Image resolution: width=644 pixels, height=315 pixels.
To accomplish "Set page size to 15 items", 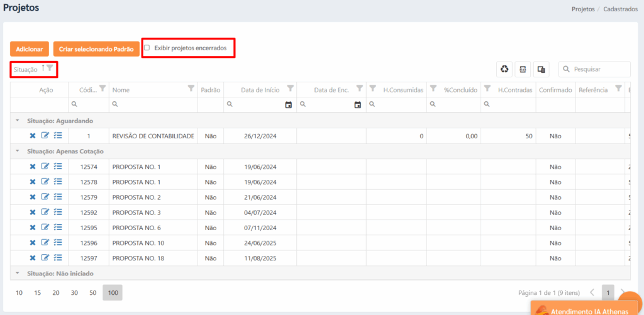I will pos(38,293).
